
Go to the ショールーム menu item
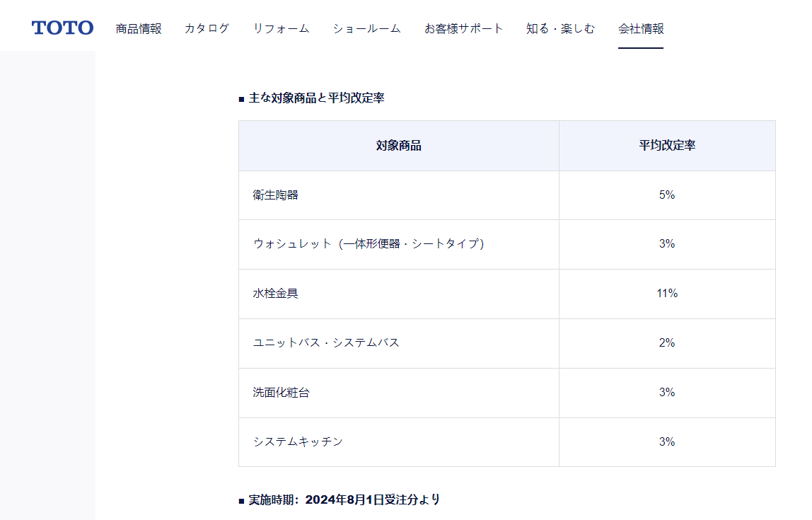tap(366, 29)
